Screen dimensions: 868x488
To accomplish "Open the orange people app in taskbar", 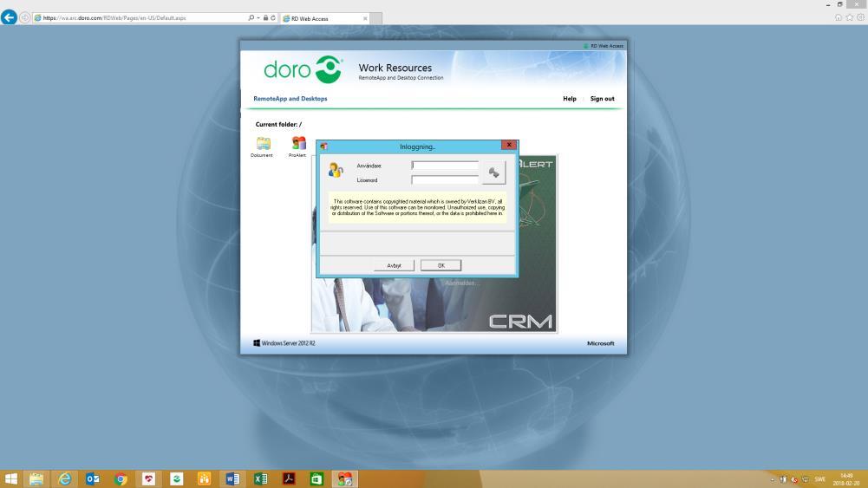I will pos(205,478).
